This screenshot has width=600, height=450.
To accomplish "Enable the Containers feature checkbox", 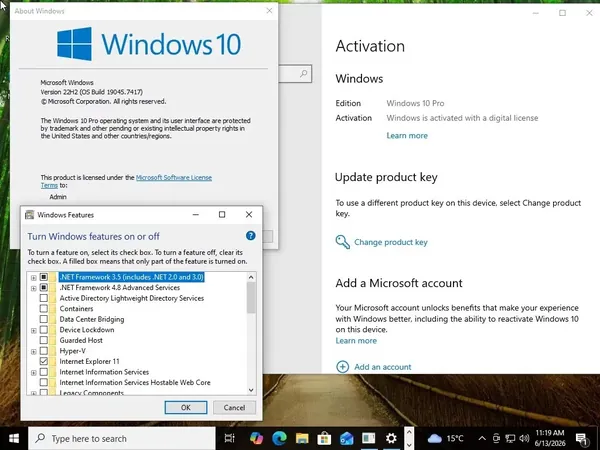I will tap(44, 308).
